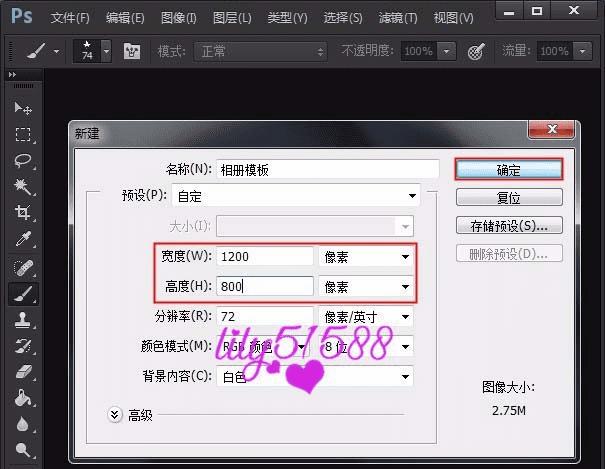
Task: Open the 文件(F) menu
Action: (x=70, y=18)
